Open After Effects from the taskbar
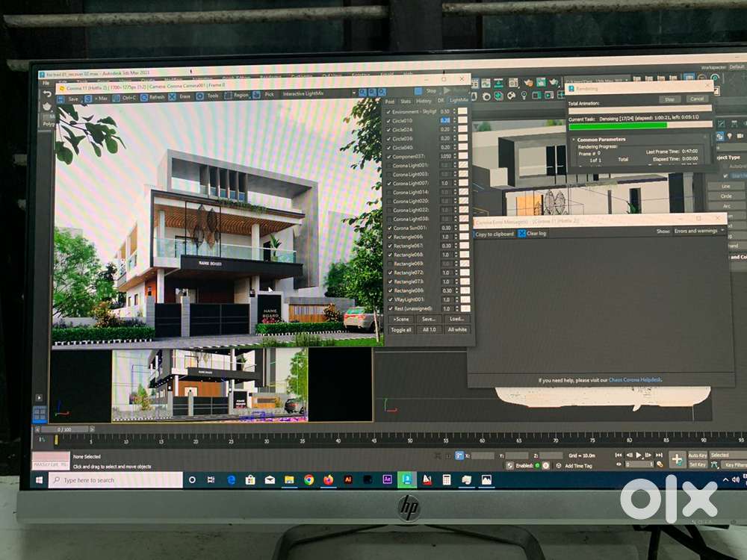This screenshot has height=560, width=747. tap(387, 480)
